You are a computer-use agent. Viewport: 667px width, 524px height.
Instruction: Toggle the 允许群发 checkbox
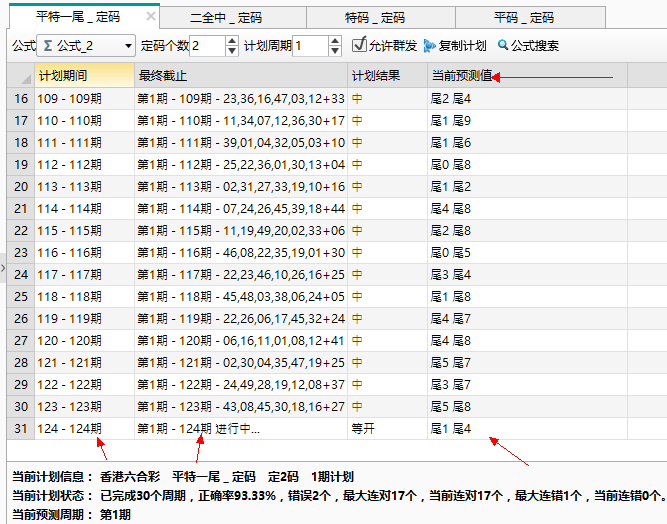360,45
